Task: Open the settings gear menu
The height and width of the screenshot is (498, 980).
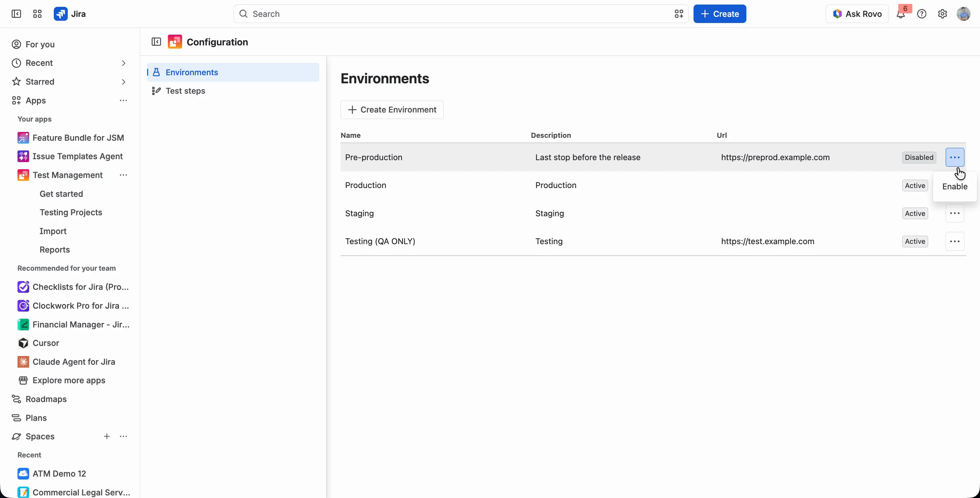Action: pos(942,14)
